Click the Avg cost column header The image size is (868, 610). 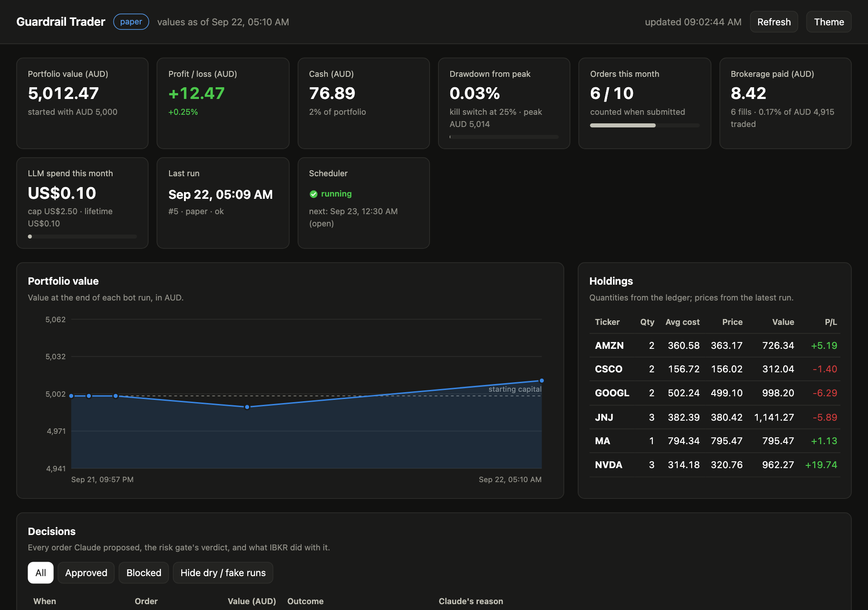coord(683,322)
